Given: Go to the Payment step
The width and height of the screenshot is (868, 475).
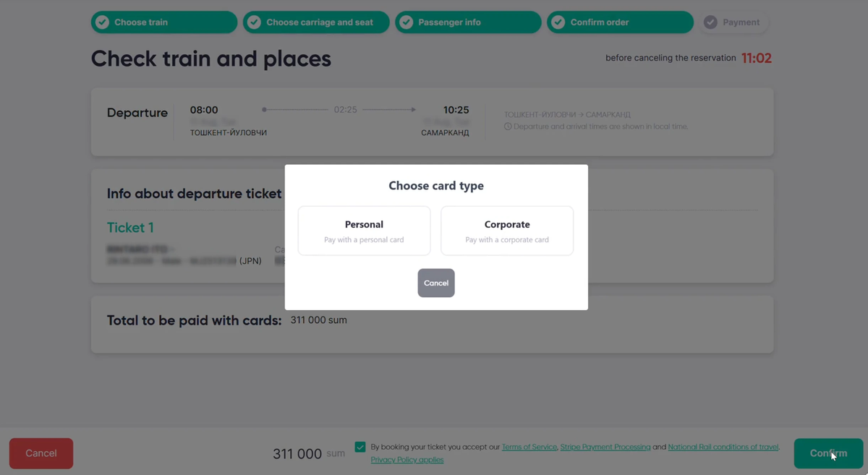Looking at the screenshot, I should 733,22.
